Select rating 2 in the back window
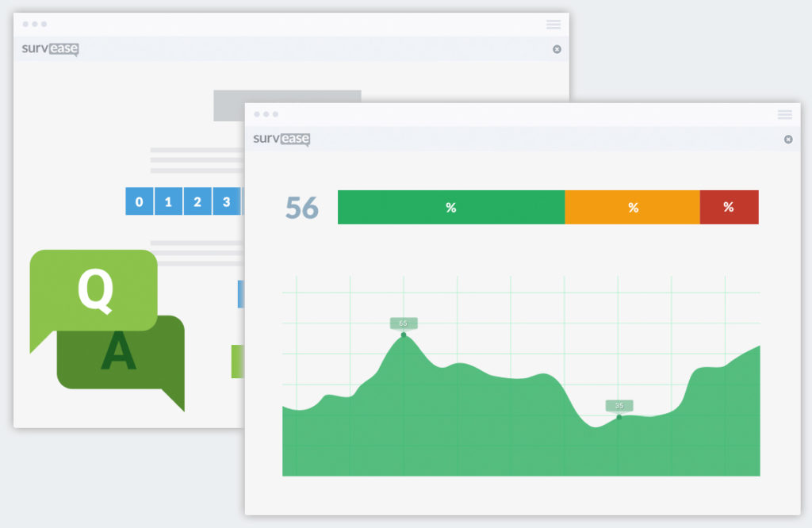 pyautogui.click(x=197, y=201)
